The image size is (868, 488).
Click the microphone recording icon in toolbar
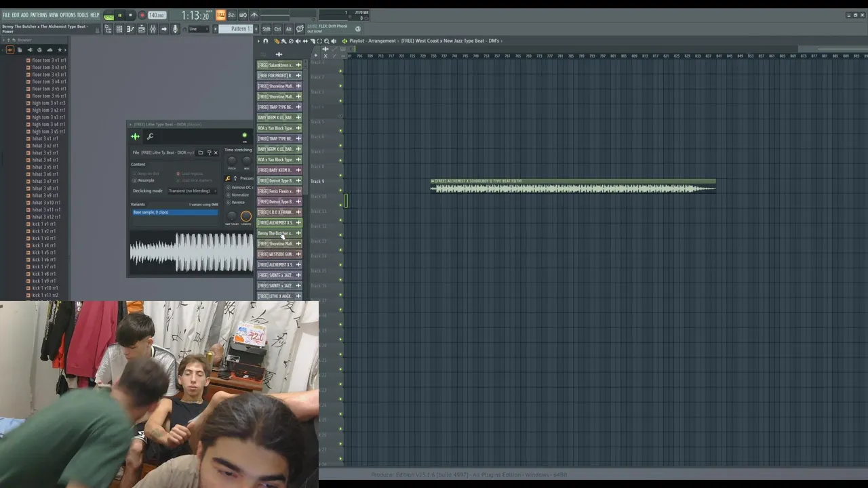click(175, 29)
